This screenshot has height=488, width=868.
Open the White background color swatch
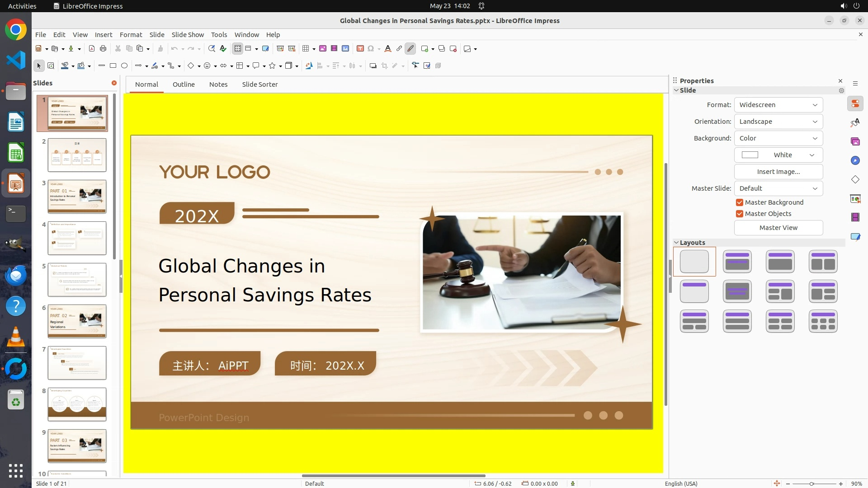tap(778, 155)
